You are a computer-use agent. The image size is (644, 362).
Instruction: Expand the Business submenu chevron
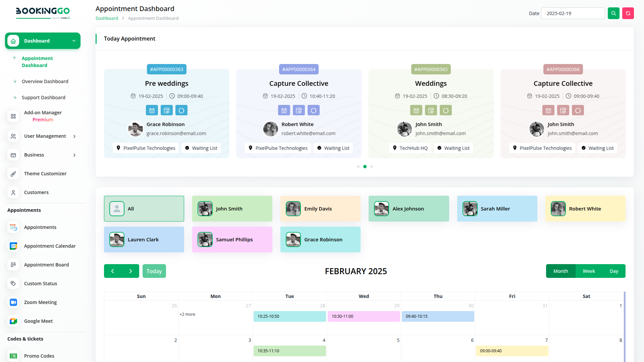coord(74,155)
